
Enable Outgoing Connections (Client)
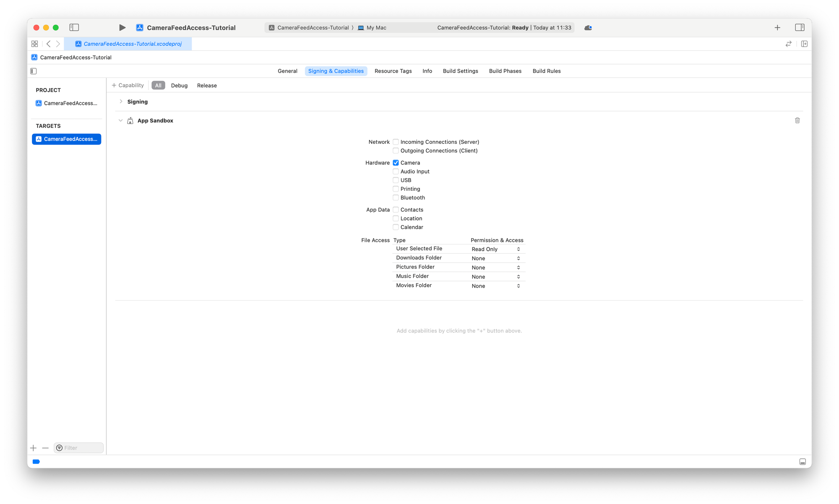tap(396, 151)
